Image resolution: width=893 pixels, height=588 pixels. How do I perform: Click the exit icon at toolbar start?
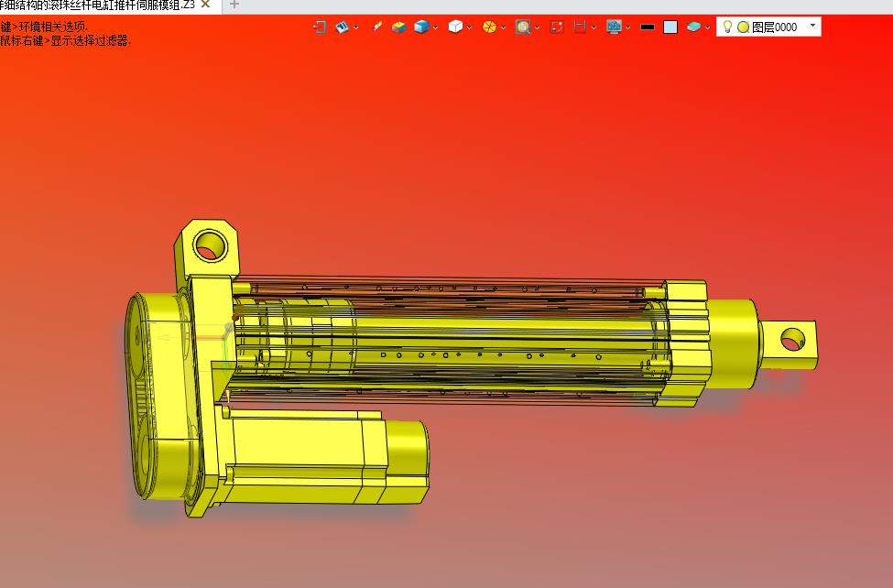click(320, 27)
